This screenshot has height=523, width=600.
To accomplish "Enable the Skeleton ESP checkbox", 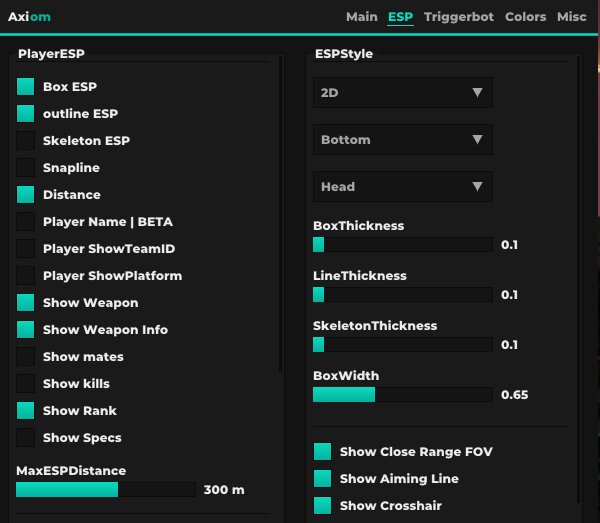I will [x=26, y=141].
